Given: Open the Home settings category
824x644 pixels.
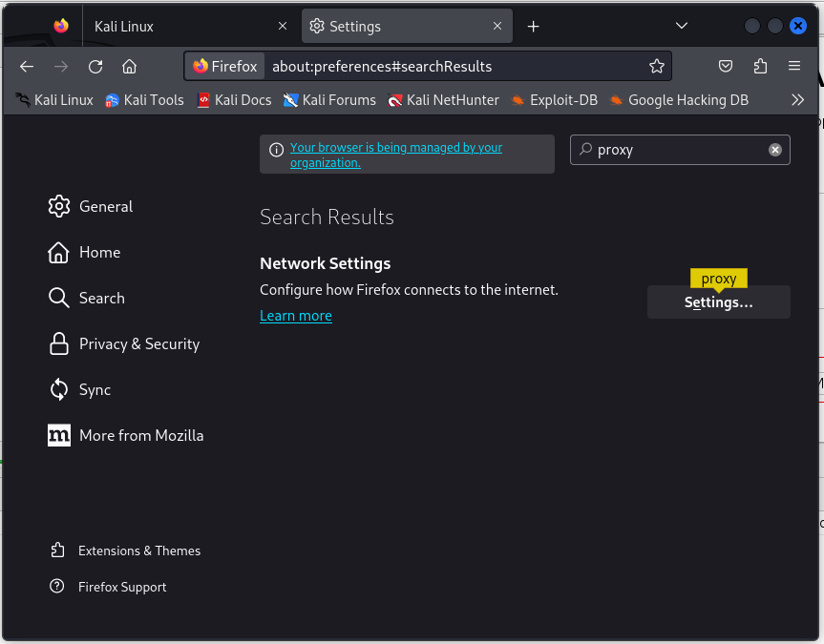Looking at the screenshot, I should (x=84, y=253).
